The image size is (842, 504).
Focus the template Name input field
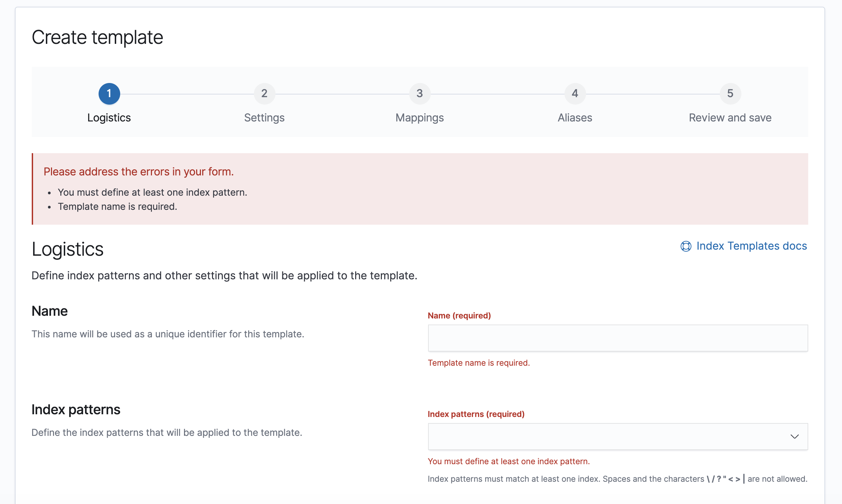pyautogui.click(x=618, y=338)
